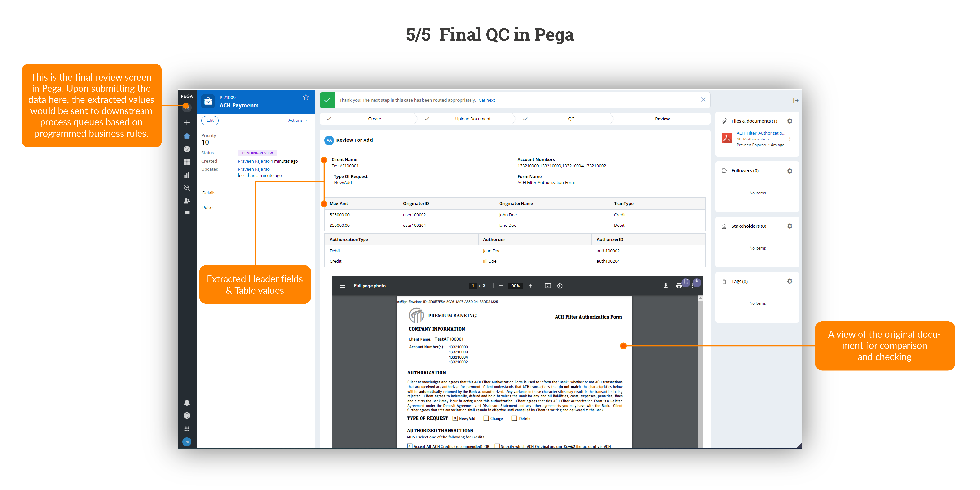Rotate the PDF document counterclockwise

click(x=560, y=286)
